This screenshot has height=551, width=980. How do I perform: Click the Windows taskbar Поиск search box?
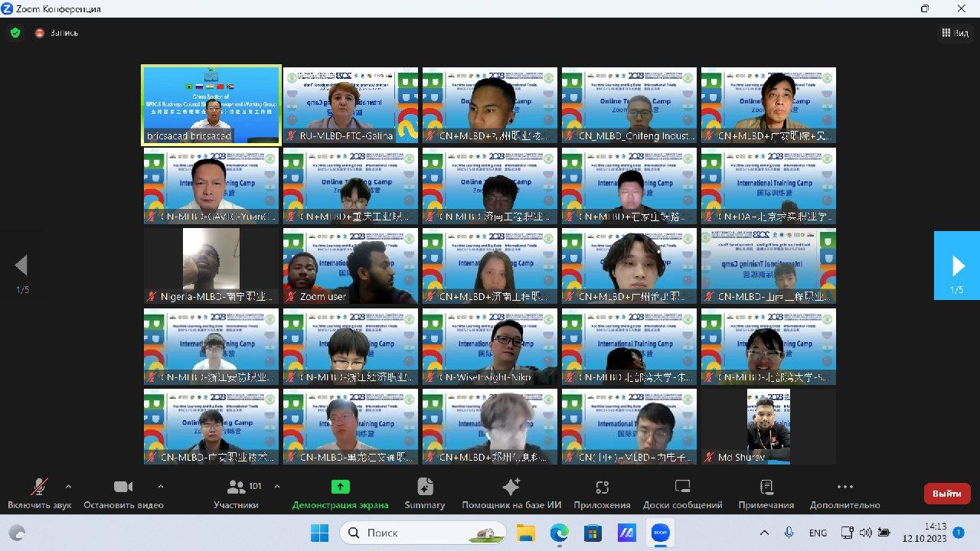click(422, 533)
